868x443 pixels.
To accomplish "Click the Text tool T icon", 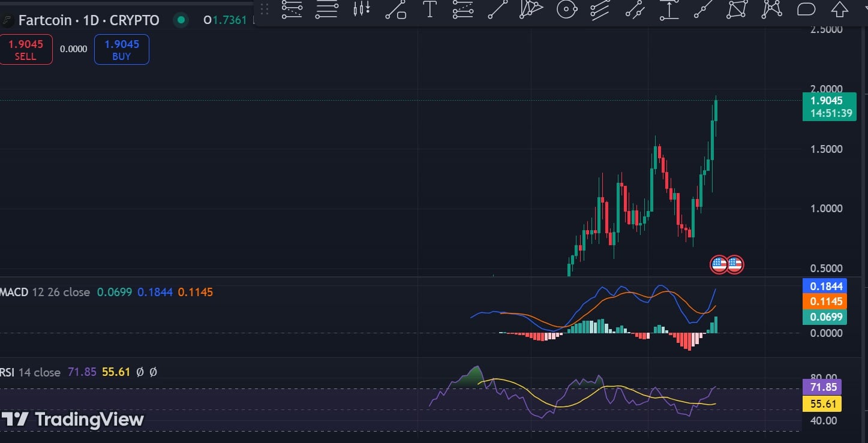I will (430, 10).
